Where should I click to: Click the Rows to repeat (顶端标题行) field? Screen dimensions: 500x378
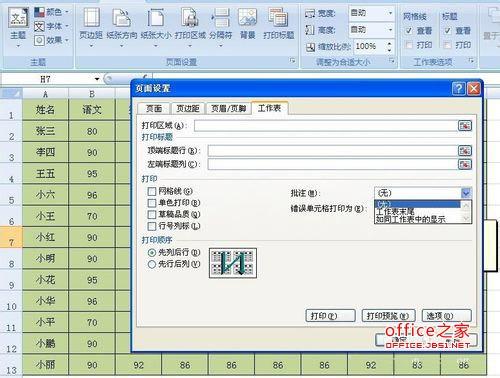pos(332,151)
